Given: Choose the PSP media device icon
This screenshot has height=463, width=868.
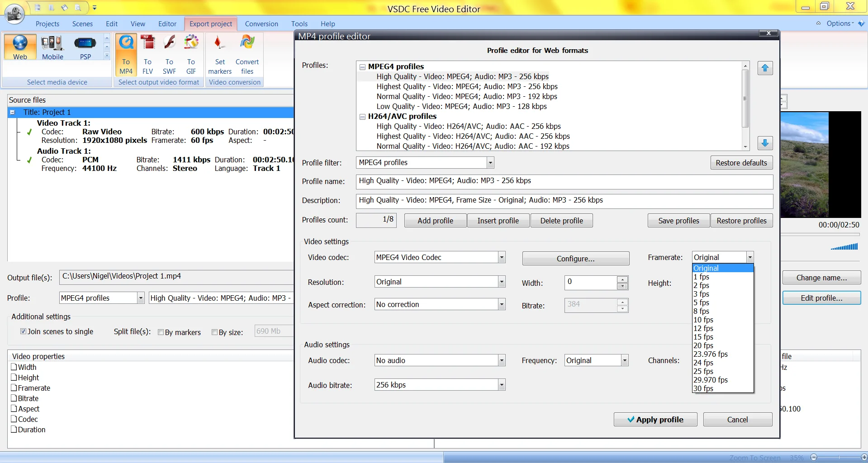Looking at the screenshot, I should [85, 47].
